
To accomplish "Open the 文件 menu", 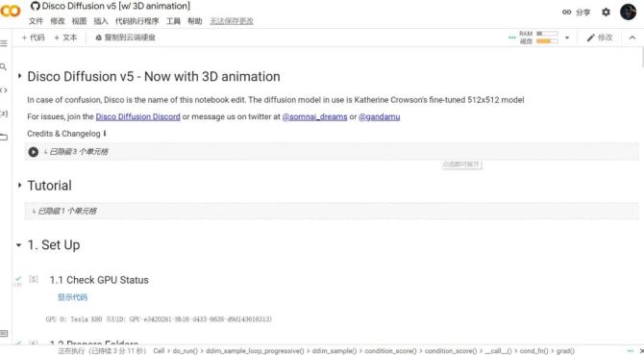I will tap(36, 21).
